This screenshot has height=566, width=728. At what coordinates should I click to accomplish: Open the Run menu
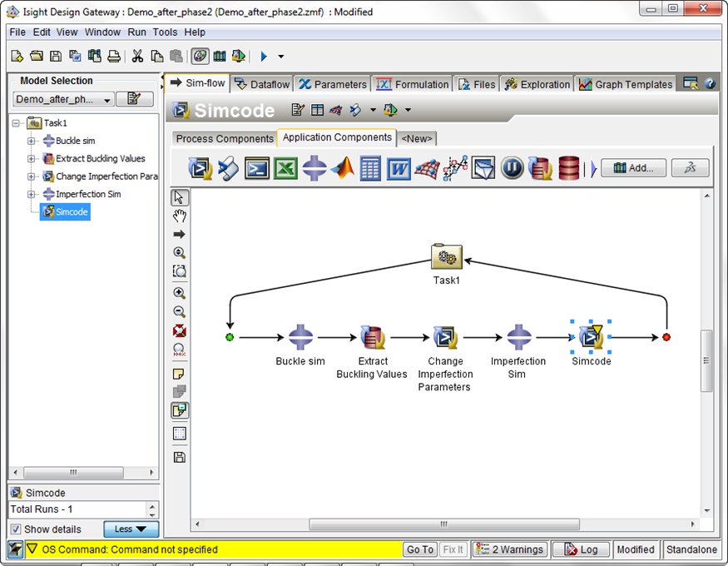137,32
